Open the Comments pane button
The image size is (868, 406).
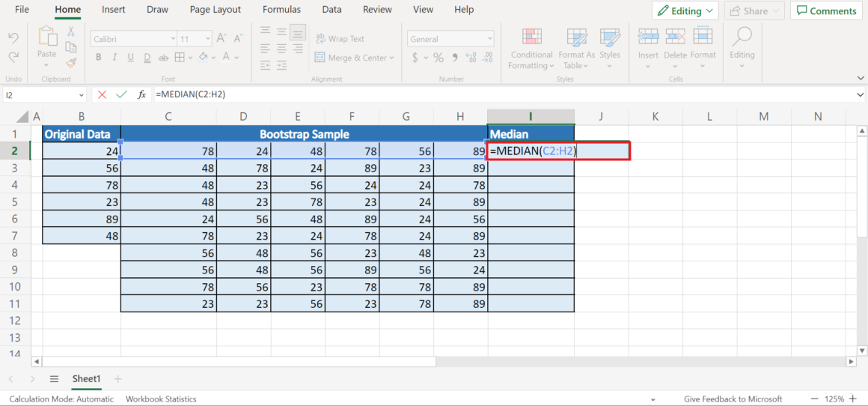[x=827, y=10]
